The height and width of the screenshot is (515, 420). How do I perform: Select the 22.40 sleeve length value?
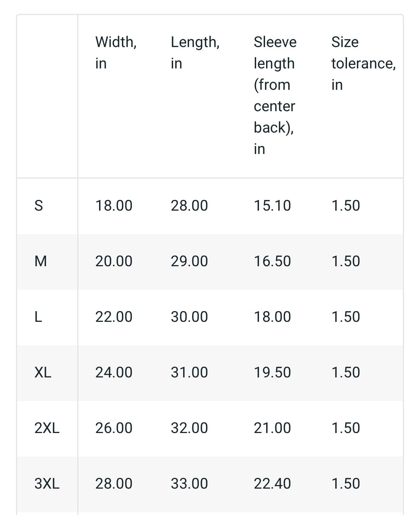[272, 484]
